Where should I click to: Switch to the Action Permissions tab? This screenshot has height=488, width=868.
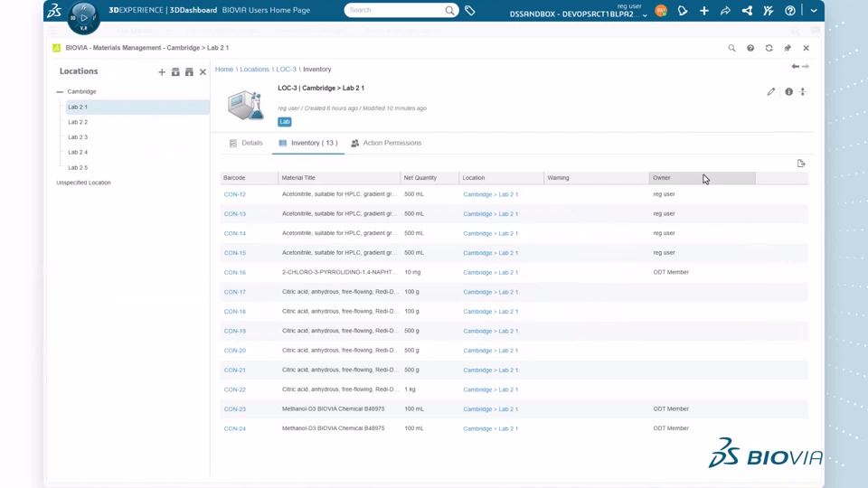coord(386,143)
